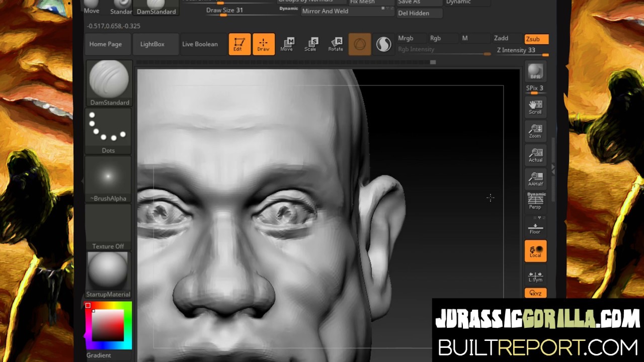The height and width of the screenshot is (362, 644).
Task: Click the Scroll canvas icon
Action: (x=535, y=107)
